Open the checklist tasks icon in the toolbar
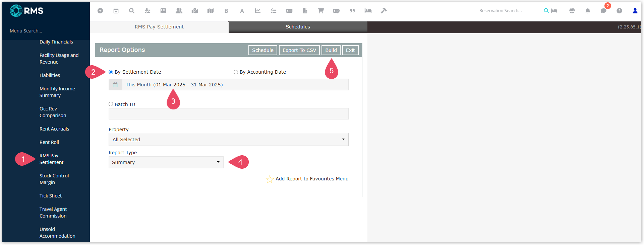Viewport: 644px width, 245px height. coord(274,11)
